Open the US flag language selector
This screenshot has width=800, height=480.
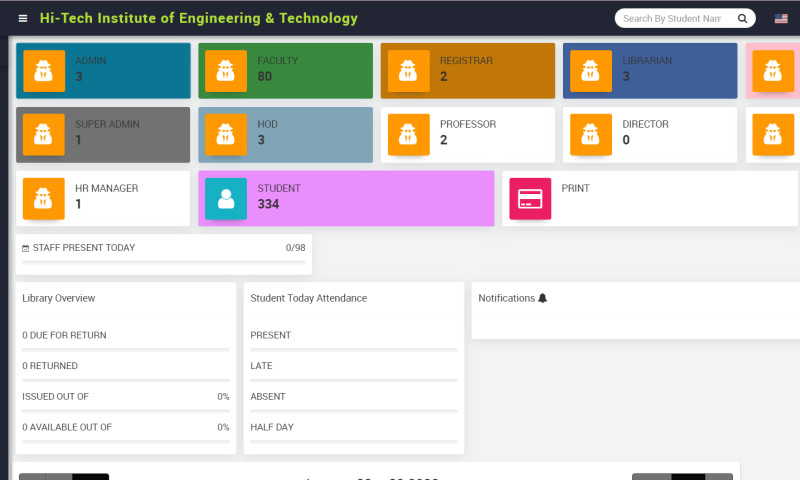click(x=781, y=19)
